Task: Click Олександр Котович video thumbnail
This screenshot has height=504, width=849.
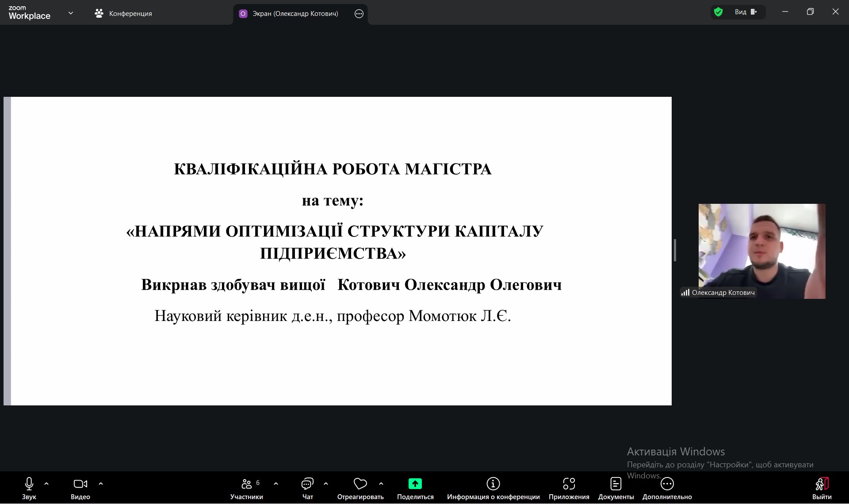Action: click(761, 251)
